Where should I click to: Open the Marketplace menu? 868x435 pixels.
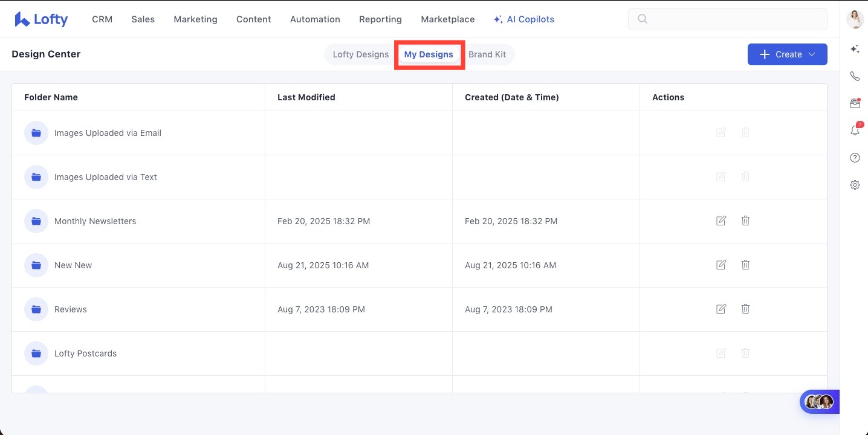pos(448,19)
